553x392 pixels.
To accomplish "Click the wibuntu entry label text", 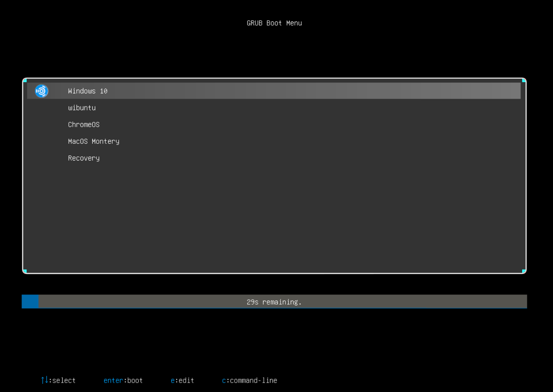I will (82, 108).
